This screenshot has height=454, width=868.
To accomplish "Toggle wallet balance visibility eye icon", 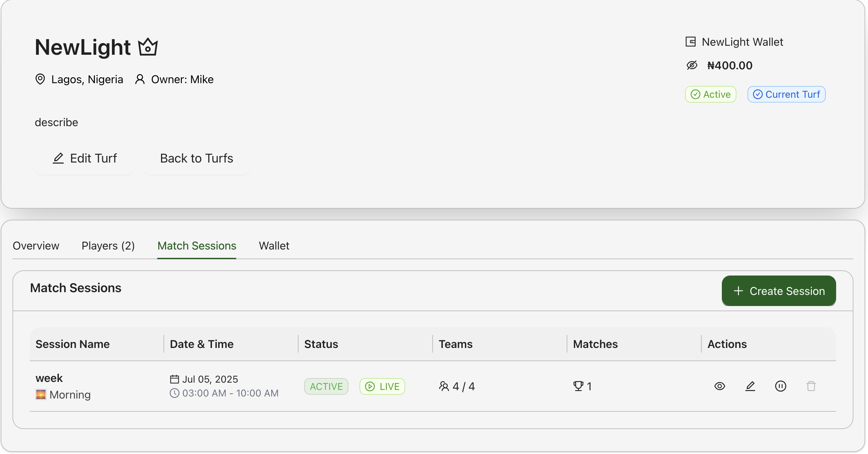I will [x=692, y=65].
